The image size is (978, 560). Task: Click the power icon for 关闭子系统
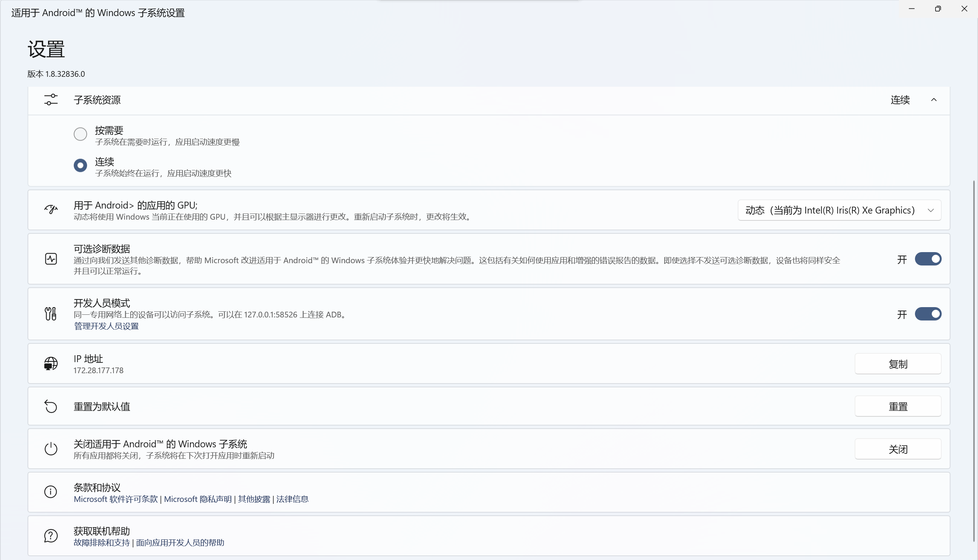click(x=50, y=448)
